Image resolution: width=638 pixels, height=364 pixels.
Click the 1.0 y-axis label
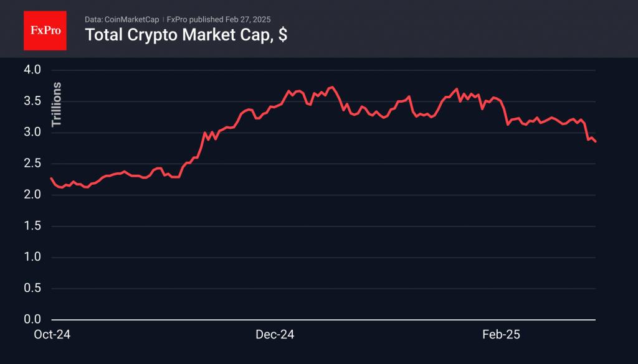(32, 257)
